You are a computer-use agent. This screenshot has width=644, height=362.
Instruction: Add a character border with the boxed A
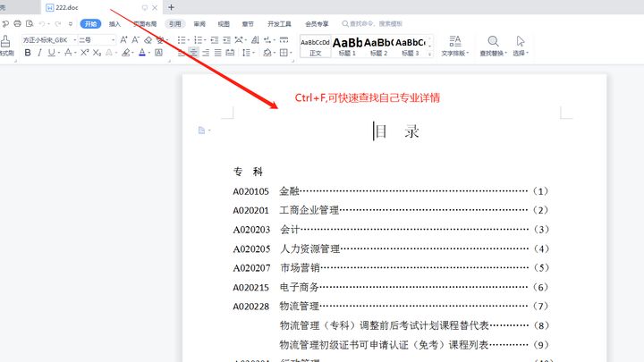tap(158, 53)
